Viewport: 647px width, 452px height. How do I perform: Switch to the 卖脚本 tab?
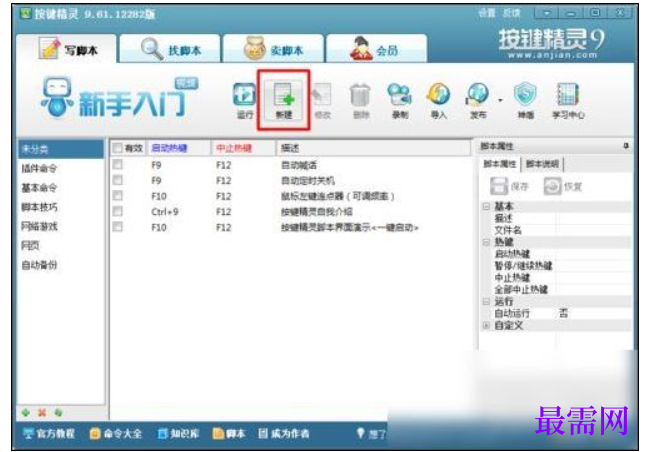tap(273, 49)
